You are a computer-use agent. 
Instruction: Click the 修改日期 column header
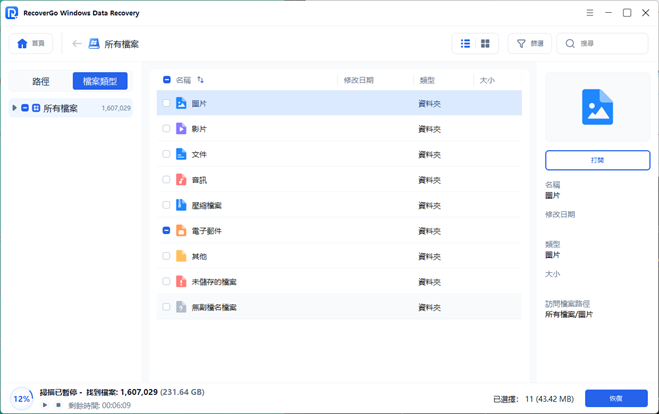coord(358,80)
